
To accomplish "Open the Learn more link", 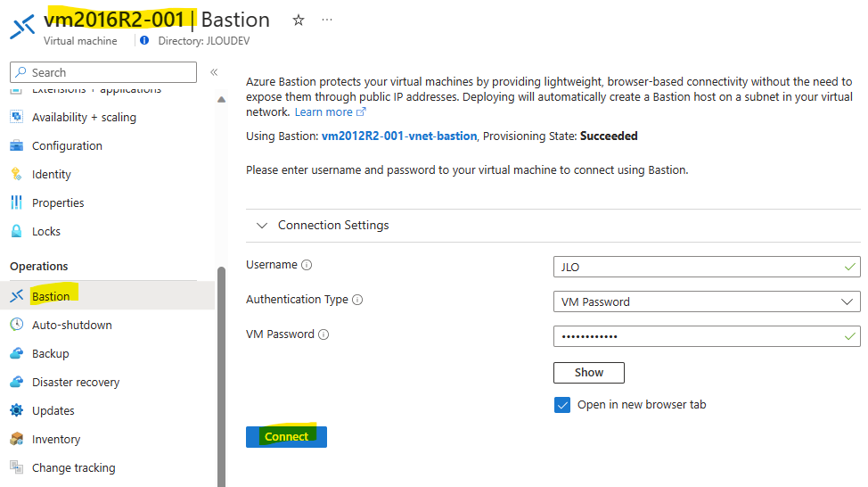I will coord(323,111).
